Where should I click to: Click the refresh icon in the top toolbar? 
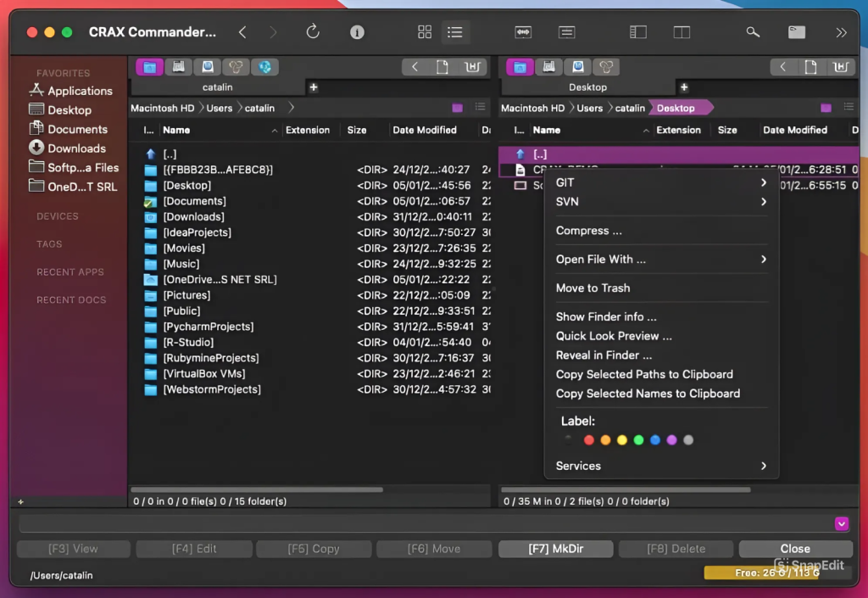point(313,32)
